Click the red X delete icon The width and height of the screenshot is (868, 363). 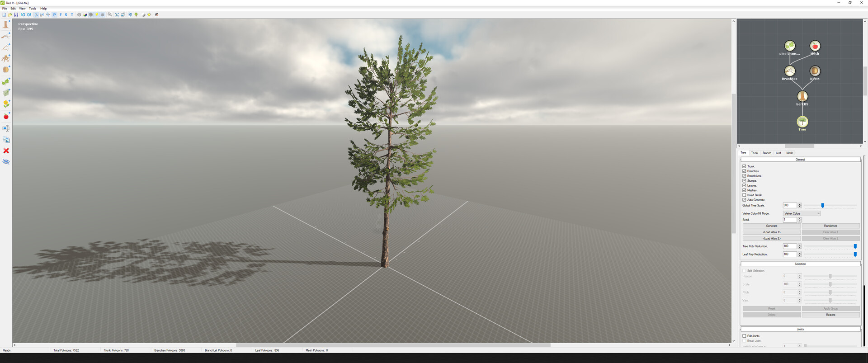[6, 151]
